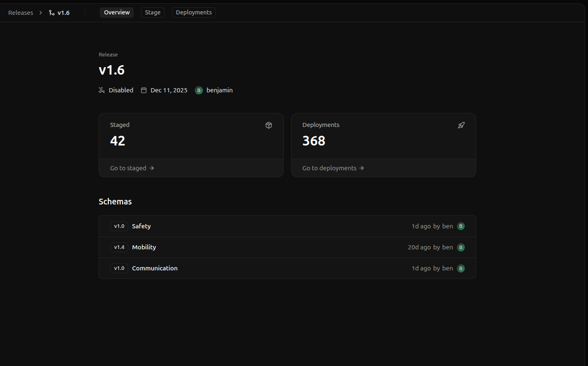Follow the Go to deployments link

pos(333,168)
